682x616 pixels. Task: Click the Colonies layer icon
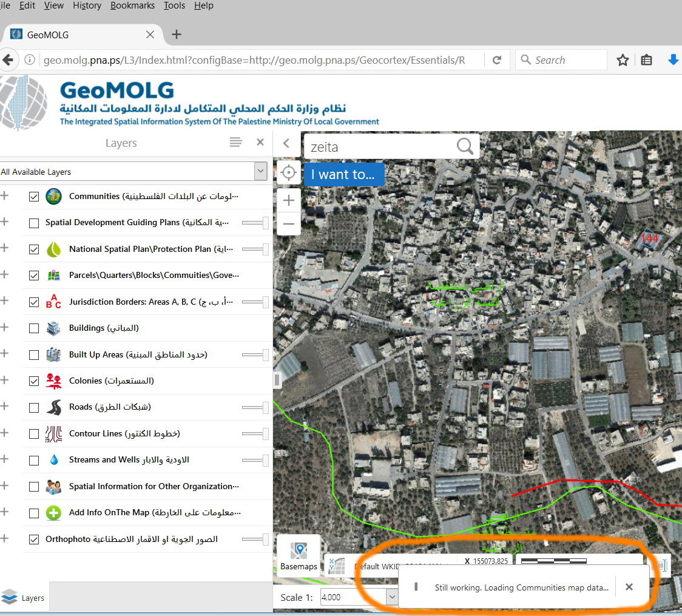point(53,381)
